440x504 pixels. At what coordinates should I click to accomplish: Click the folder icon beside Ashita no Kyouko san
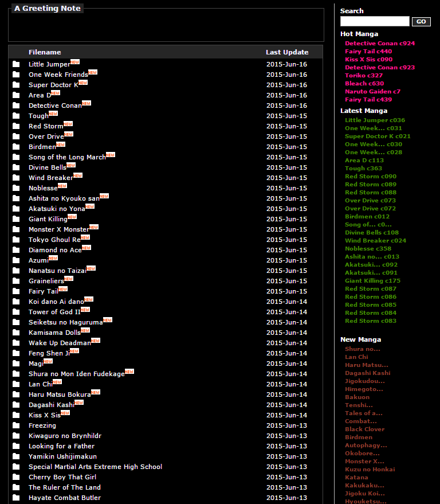16,198
